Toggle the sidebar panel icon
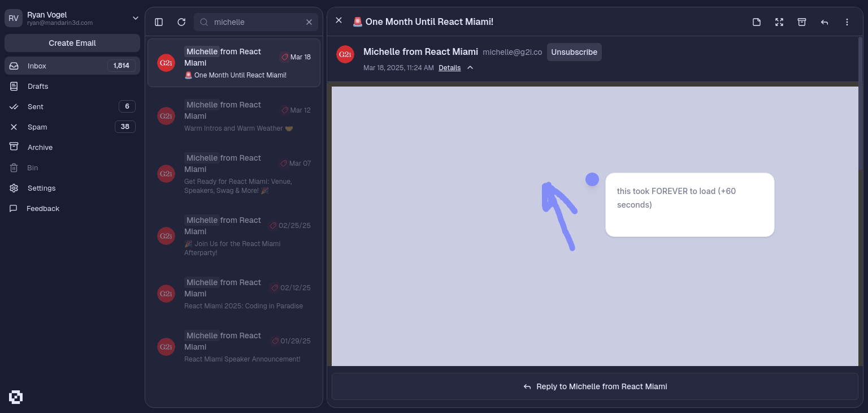Viewport: 868px width, 413px height. click(x=159, y=22)
